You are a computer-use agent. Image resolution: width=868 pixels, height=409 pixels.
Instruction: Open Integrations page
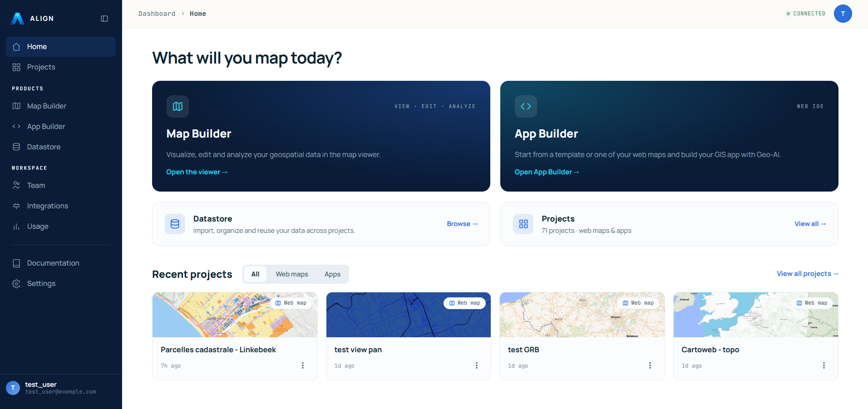[x=61, y=206]
